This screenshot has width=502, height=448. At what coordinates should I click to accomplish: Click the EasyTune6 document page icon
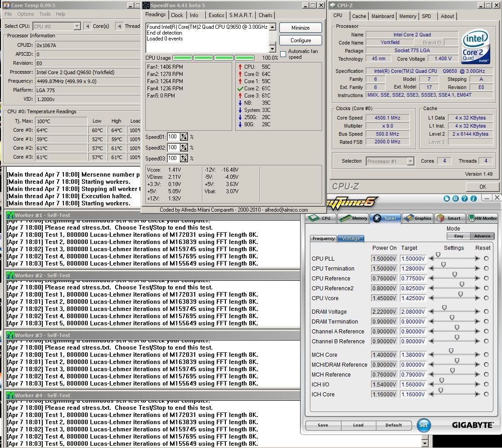pyautogui.click(x=447, y=199)
